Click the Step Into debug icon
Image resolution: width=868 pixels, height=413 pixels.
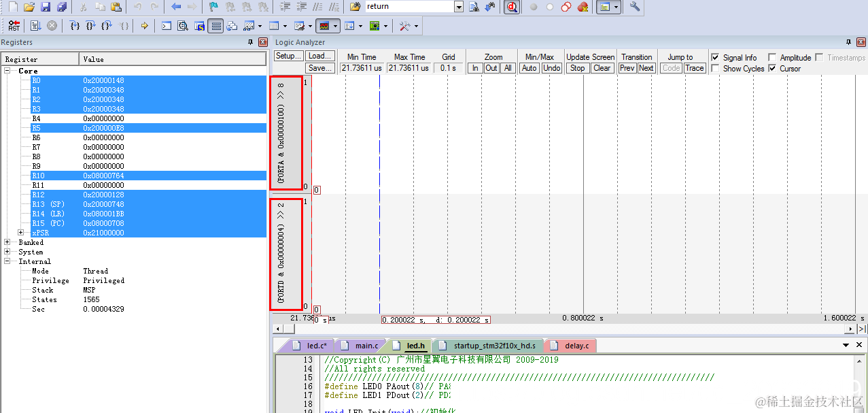click(75, 26)
